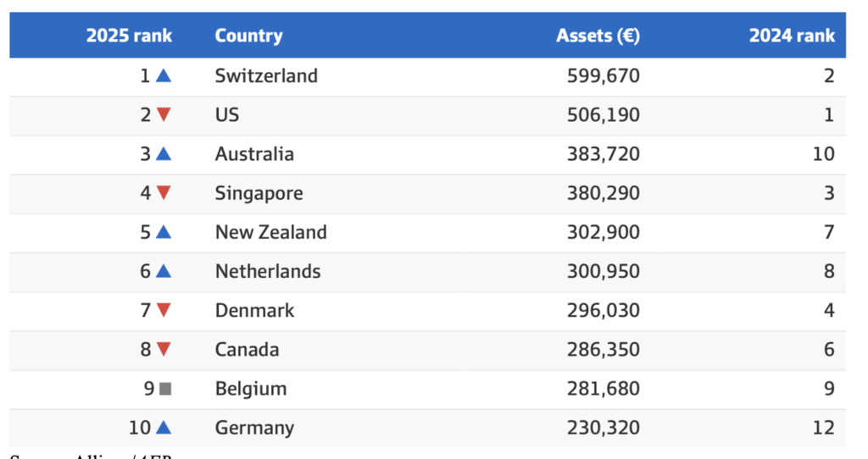
Task: Select the Switzerland country name cell
Action: [266, 76]
